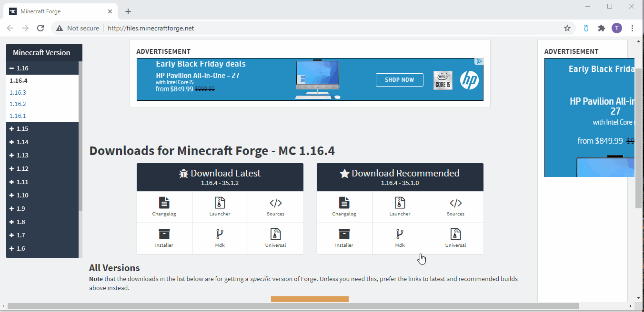Click the "All Versions" heading

[114, 268]
